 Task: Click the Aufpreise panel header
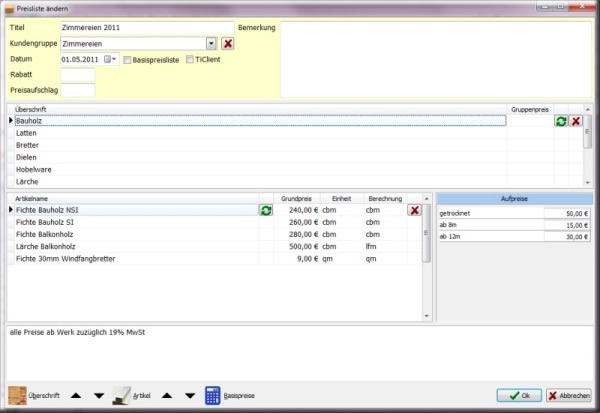coord(514,199)
